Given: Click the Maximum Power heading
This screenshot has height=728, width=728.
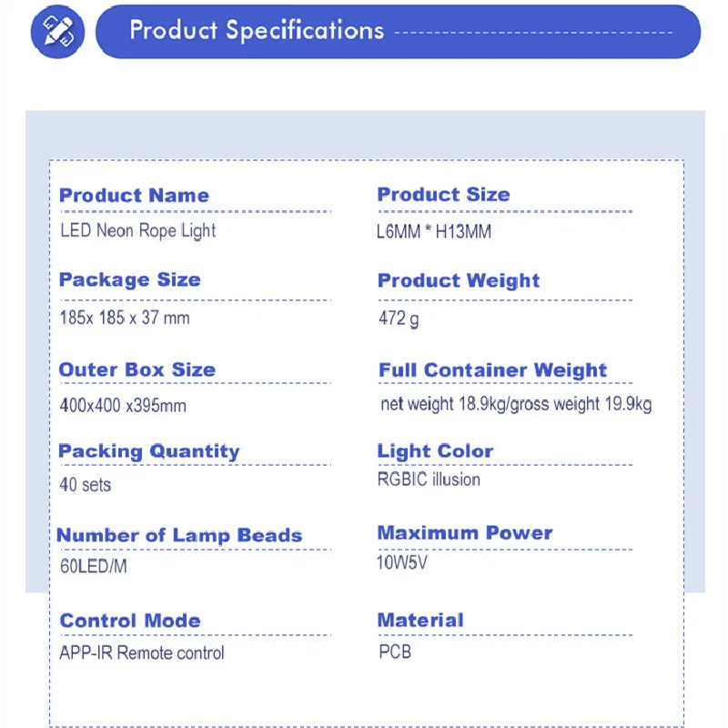Looking at the screenshot, I should coord(465,533).
